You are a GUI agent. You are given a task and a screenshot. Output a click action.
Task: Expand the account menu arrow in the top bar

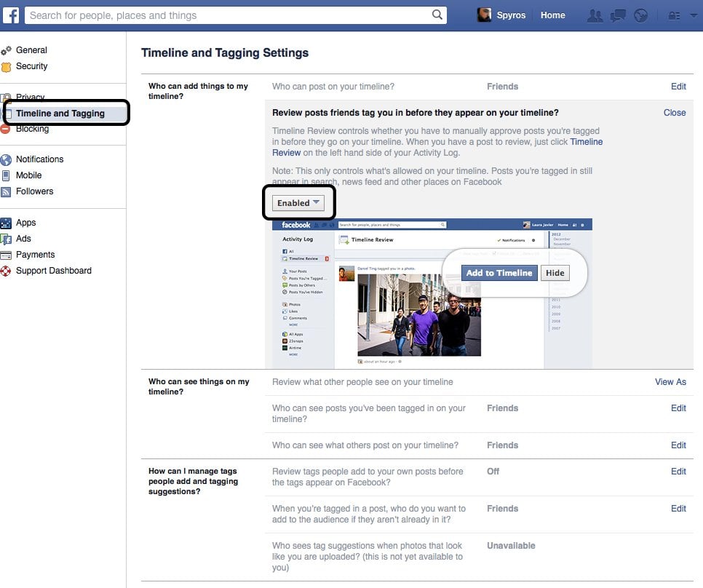click(x=693, y=15)
